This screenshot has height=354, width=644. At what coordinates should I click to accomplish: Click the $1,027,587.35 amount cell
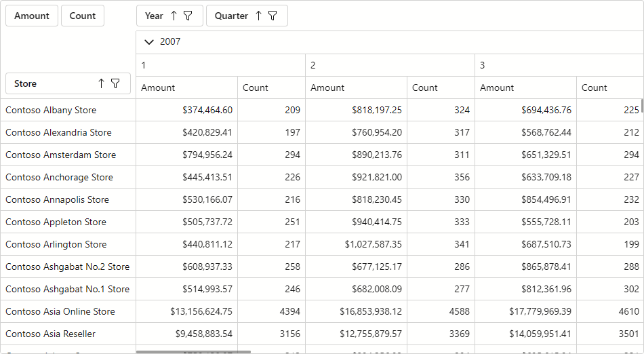(357, 244)
